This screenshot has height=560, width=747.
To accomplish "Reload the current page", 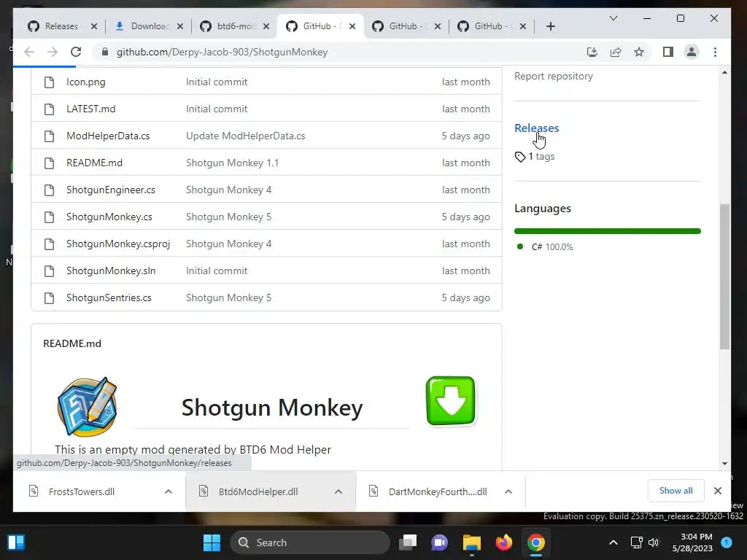I will [x=76, y=52].
